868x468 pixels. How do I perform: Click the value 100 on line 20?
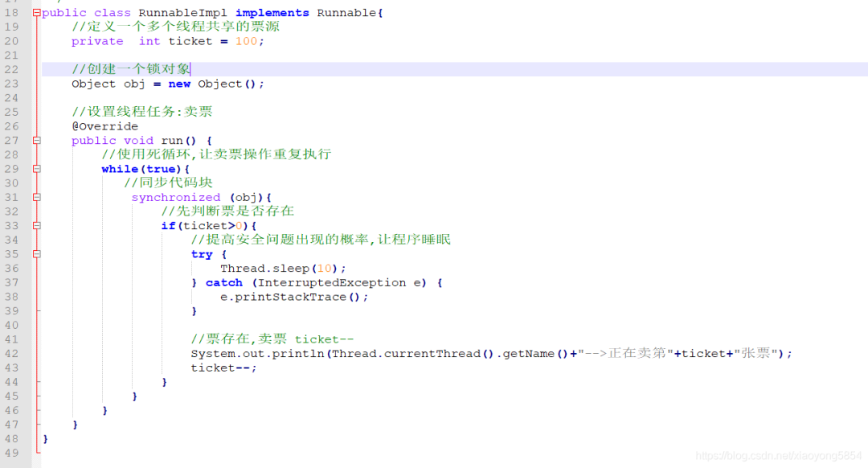(246, 42)
